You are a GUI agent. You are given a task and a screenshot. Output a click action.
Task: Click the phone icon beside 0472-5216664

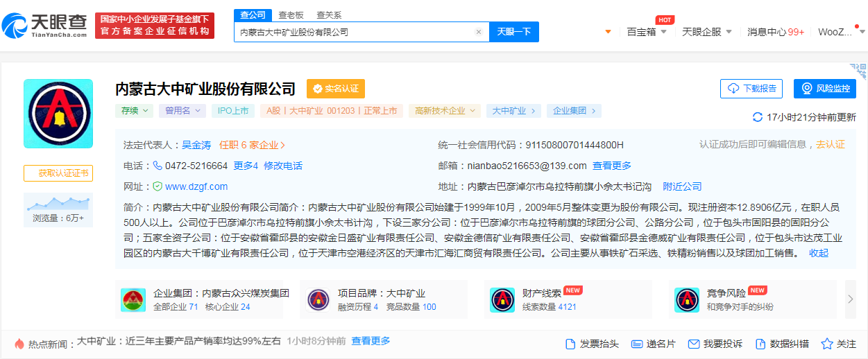(158, 166)
